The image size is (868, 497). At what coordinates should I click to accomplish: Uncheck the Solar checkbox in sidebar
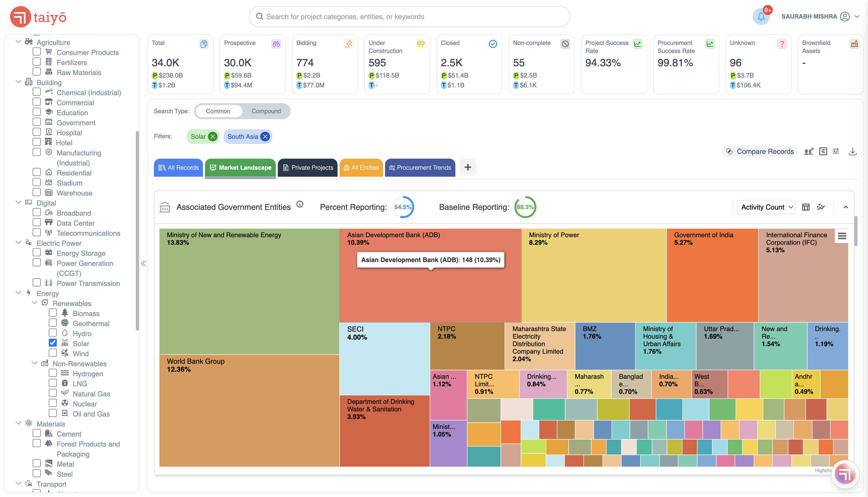coord(52,343)
